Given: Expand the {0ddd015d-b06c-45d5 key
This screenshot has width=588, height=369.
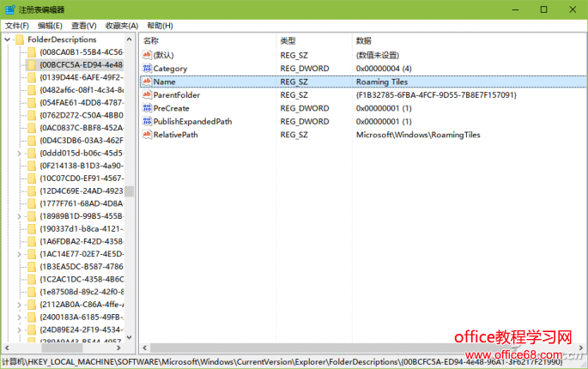Looking at the screenshot, I should [x=19, y=154].
